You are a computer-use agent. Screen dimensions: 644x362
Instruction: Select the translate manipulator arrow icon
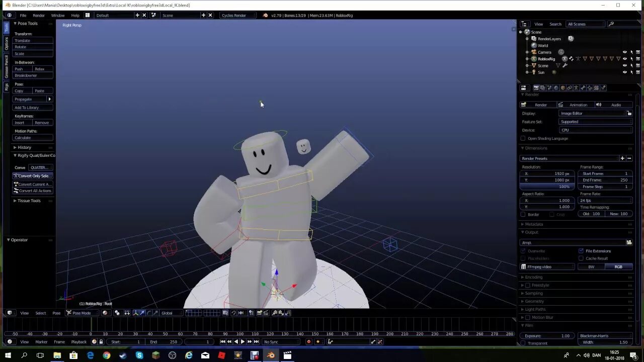click(142, 313)
